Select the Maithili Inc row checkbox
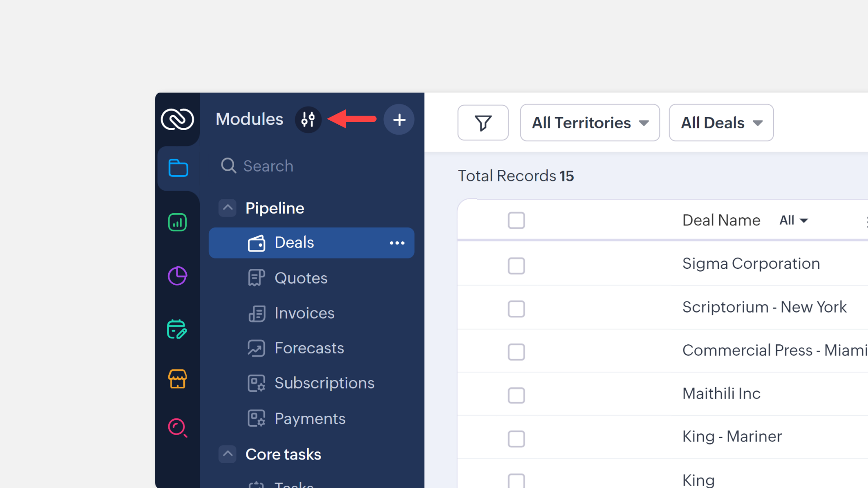The image size is (868, 488). pos(516,395)
